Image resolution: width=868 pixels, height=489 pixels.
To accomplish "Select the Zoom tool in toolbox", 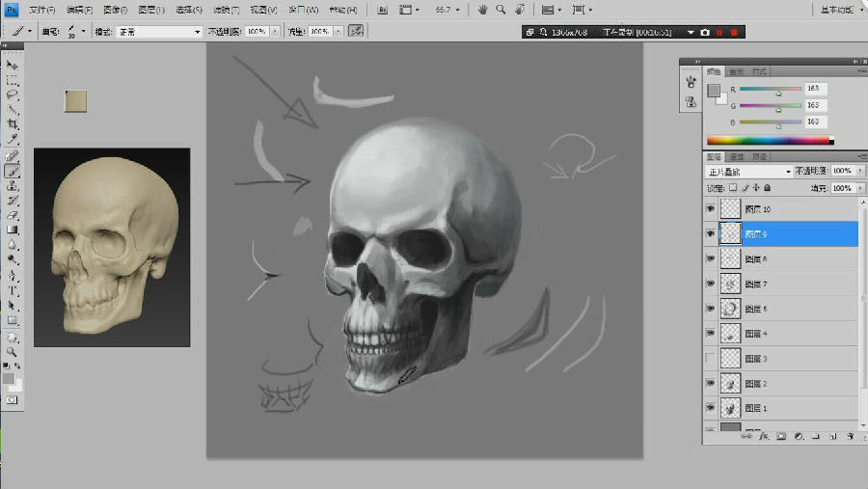I will [x=12, y=352].
